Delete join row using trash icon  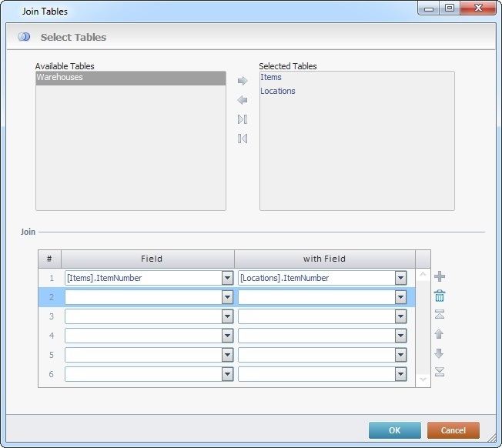440,296
